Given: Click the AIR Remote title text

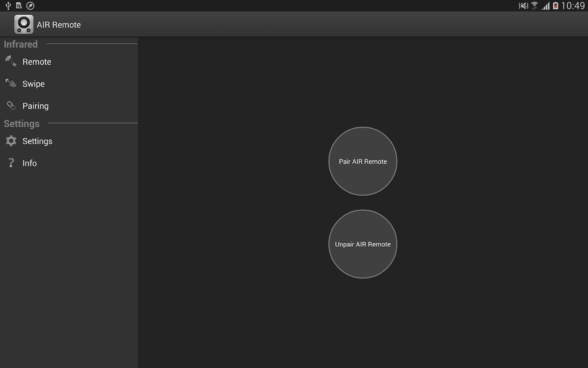Looking at the screenshot, I should tap(59, 25).
